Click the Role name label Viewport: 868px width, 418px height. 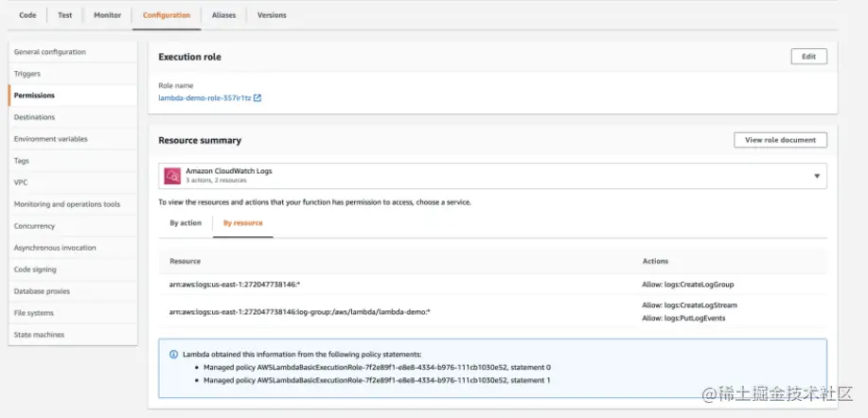click(x=175, y=86)
